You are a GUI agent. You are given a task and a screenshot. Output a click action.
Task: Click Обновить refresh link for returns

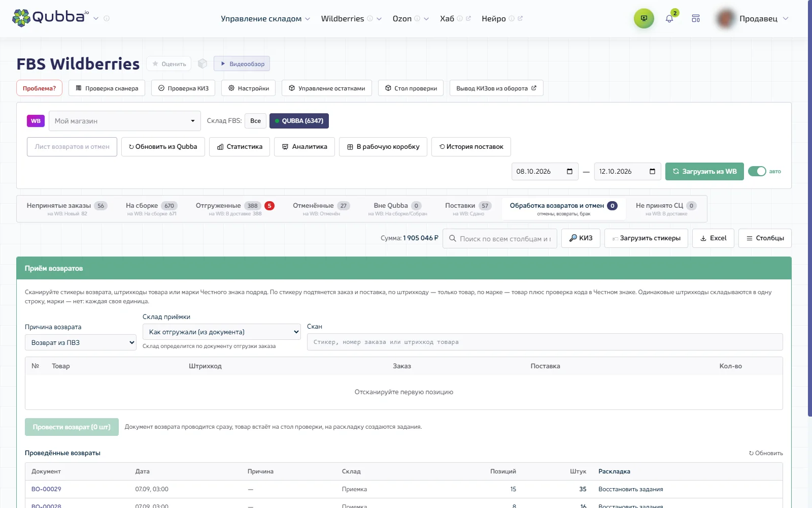coord(766,453)
